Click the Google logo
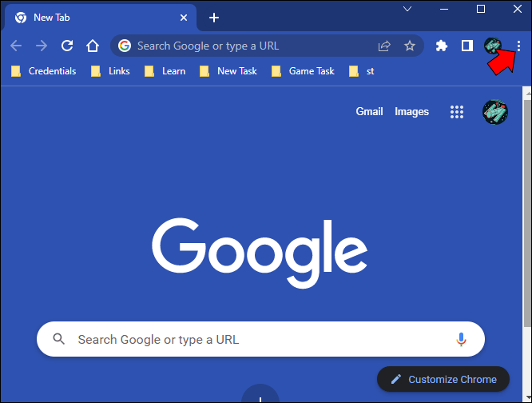 point(260,253)
